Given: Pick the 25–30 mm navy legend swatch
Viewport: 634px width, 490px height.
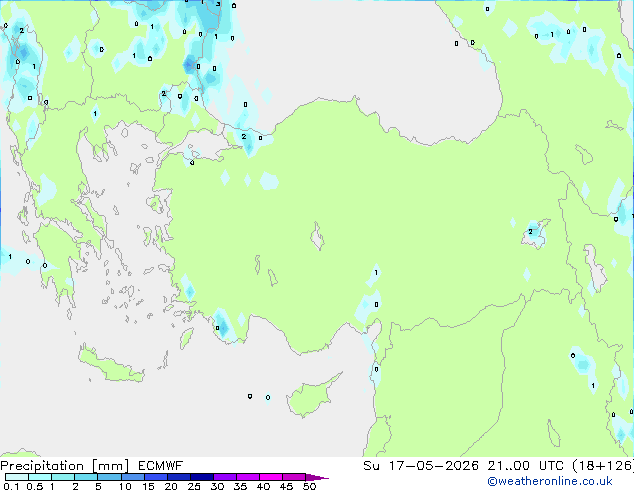Looking at the screenshot, I should point(202,477).
